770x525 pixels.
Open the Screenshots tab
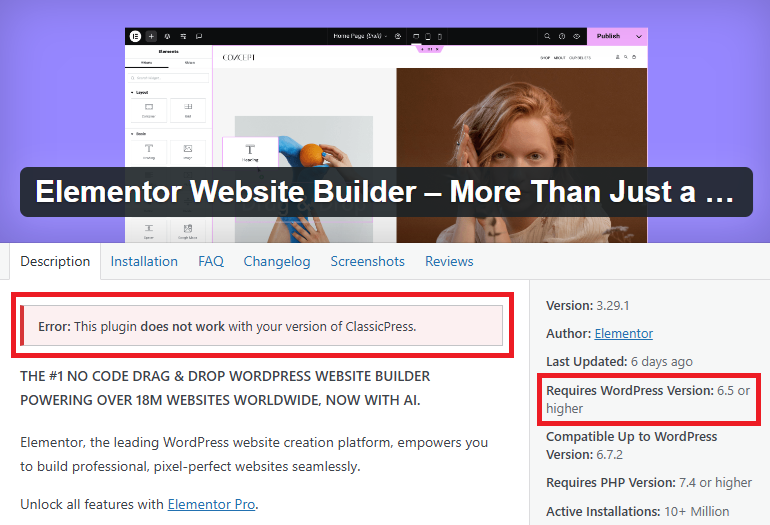pos(367,261)
